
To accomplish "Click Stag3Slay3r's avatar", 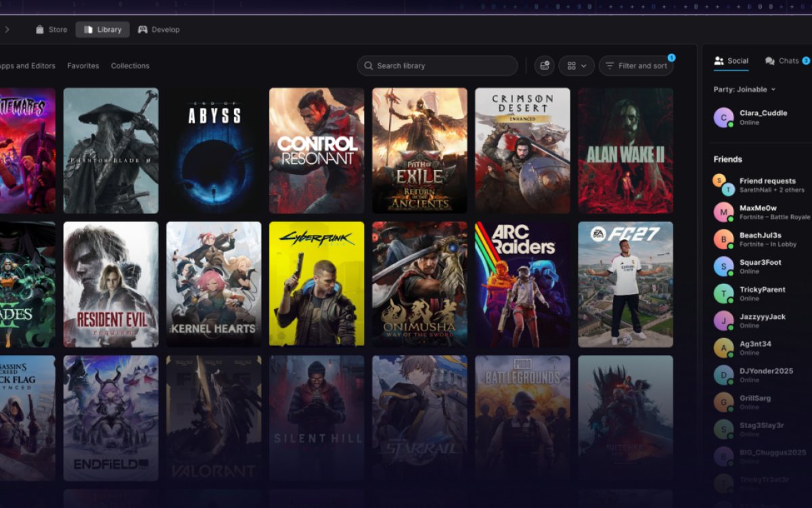I will 723,429.
